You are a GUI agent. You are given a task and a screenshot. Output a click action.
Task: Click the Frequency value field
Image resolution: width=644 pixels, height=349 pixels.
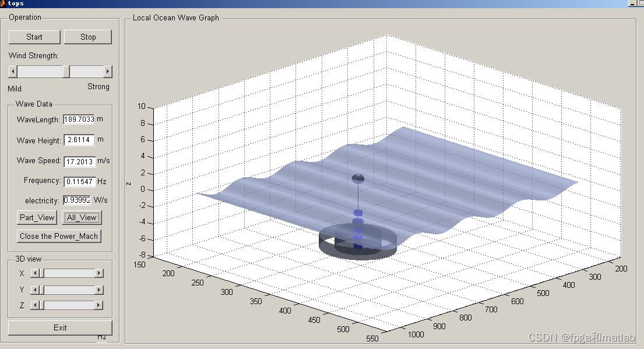(x=80, y=181)
